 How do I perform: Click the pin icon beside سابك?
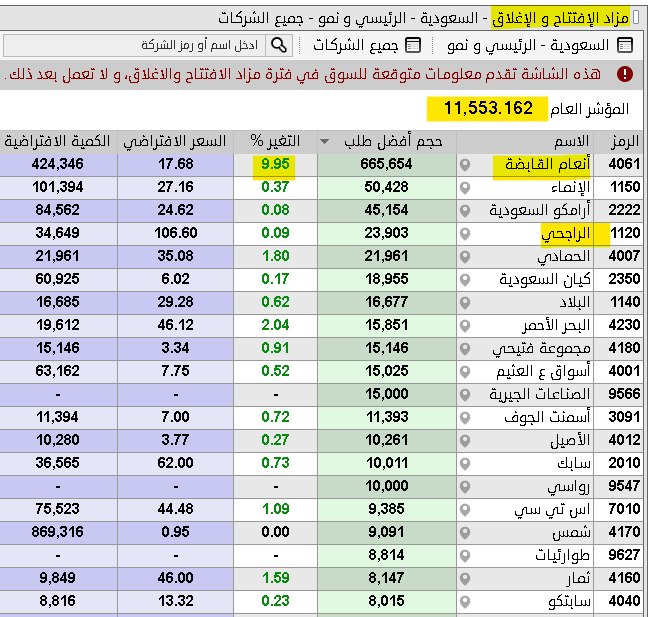coord(465,464)
